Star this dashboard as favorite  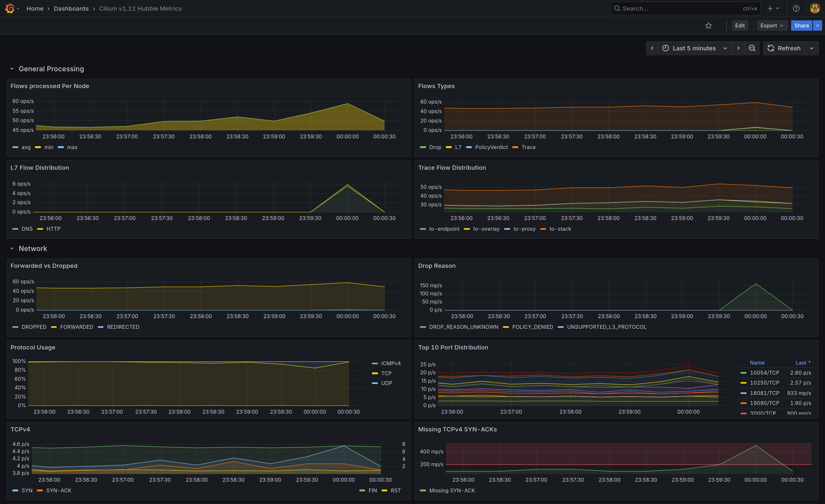click(708, 26)
